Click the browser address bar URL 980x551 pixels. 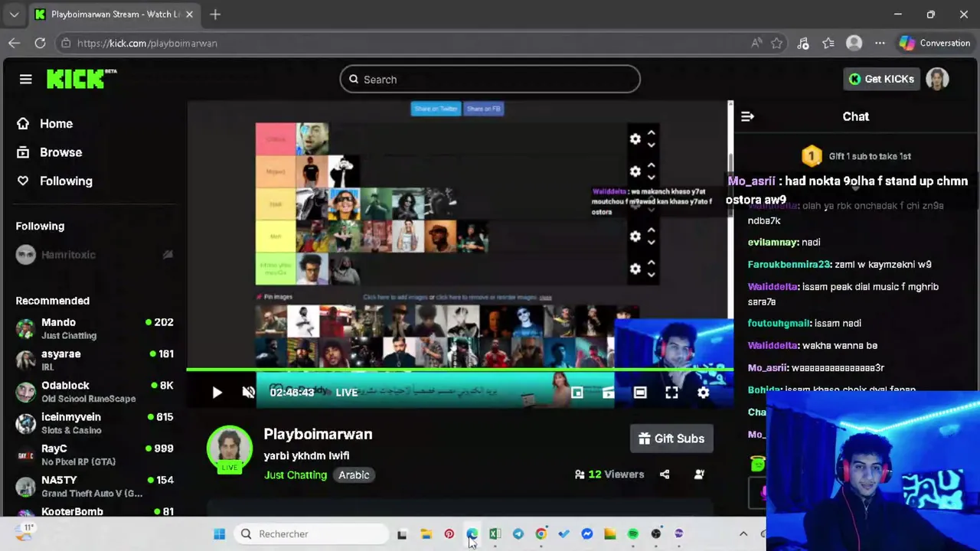147,44
